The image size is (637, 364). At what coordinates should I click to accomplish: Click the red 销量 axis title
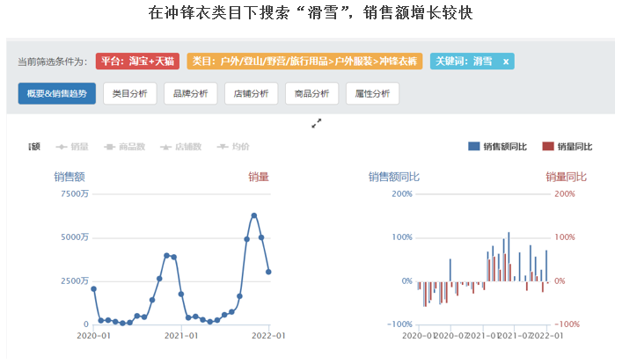[x=259, y=177]
